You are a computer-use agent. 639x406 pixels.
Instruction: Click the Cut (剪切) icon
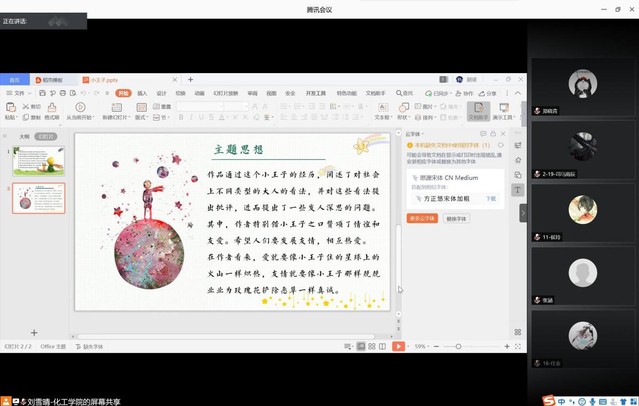[x=27, y=106]
